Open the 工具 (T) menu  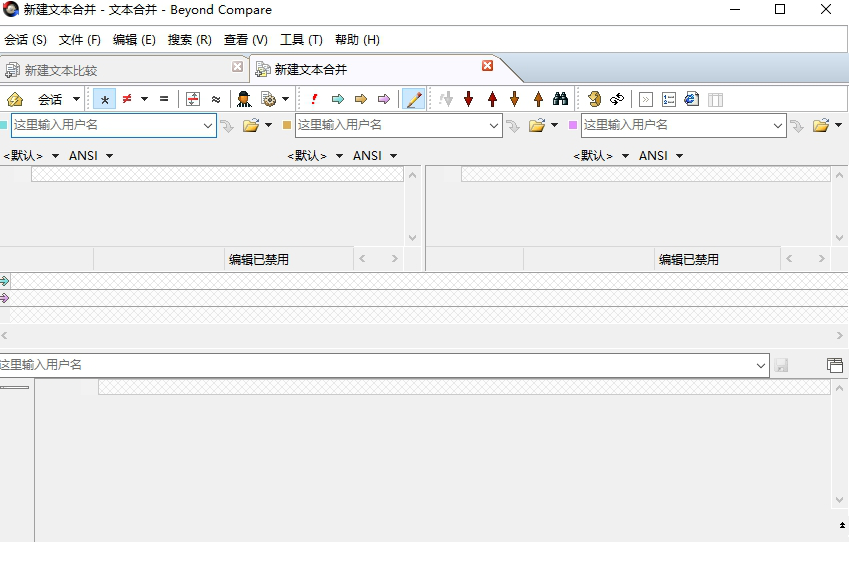pyautogui.click(x=301, y=40)
